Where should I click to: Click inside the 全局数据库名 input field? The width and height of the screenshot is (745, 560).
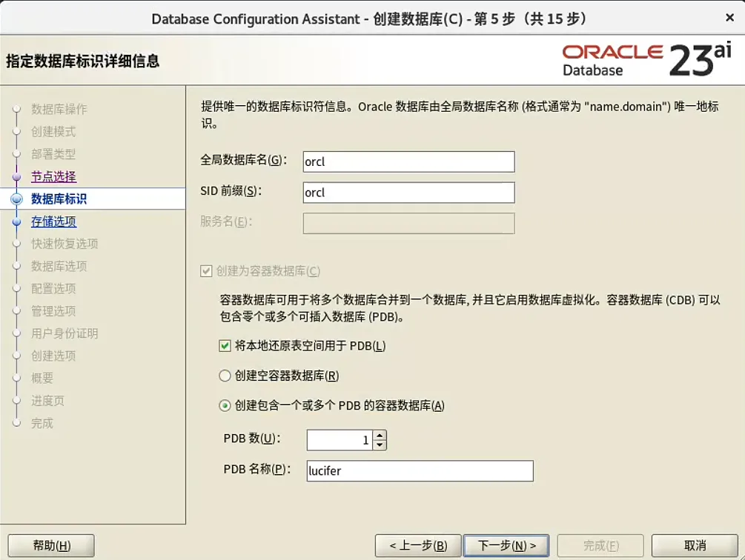click(408, 161)
